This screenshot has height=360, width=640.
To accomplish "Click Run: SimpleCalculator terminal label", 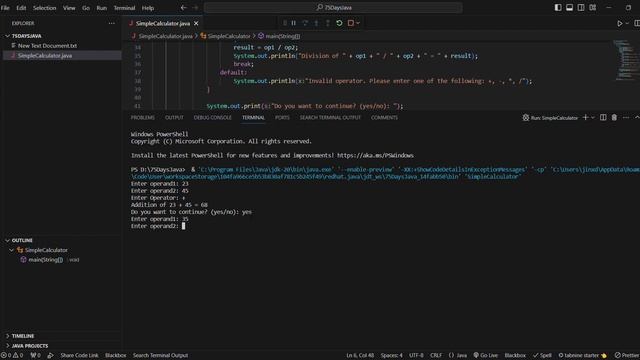I will point(550,118).
